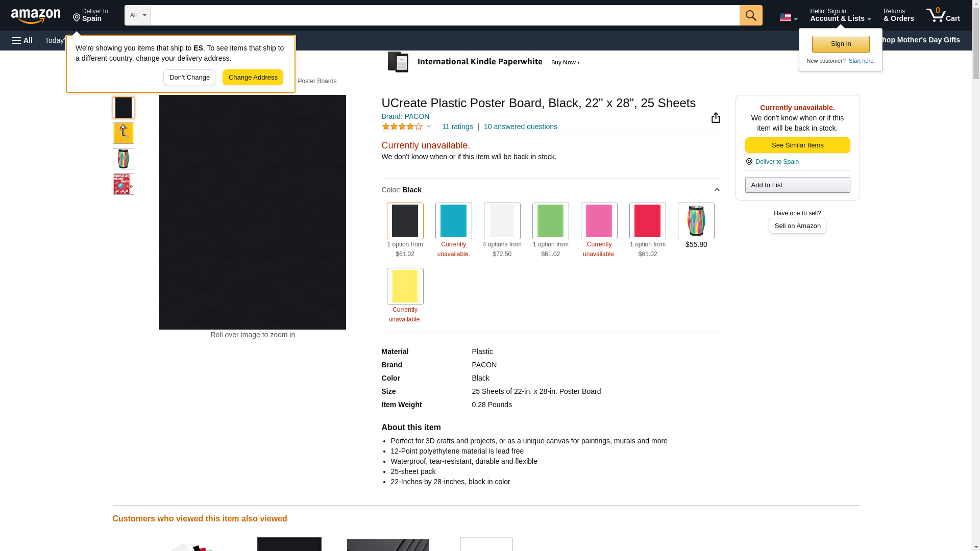Click the share icon near the title
Screen dimensions: 980x551
(x=716, y=118)
